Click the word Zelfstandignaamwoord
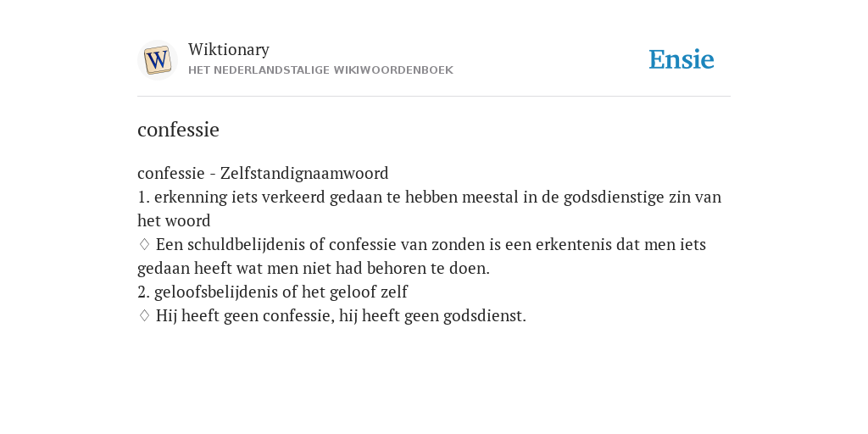The width and height of the screenshot is (868, 434). [x=304, y=173]
